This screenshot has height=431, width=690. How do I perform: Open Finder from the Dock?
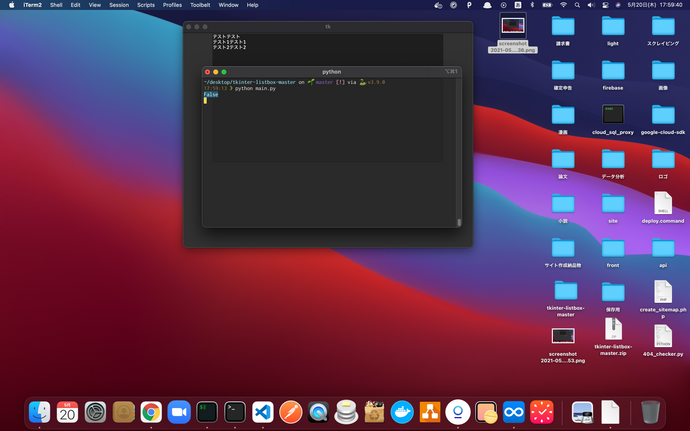pos(40,413)
